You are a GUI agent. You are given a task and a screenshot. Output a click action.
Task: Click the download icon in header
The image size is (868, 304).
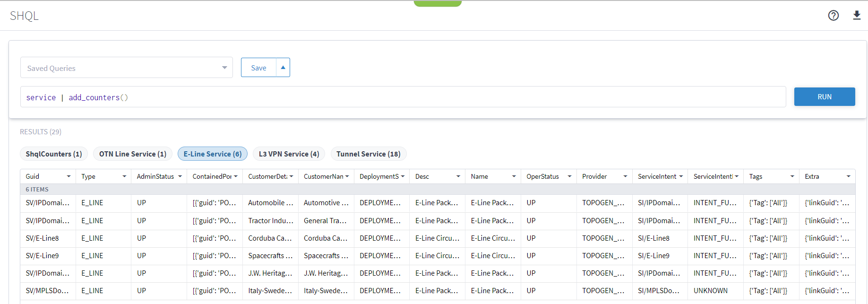point(857,16)
